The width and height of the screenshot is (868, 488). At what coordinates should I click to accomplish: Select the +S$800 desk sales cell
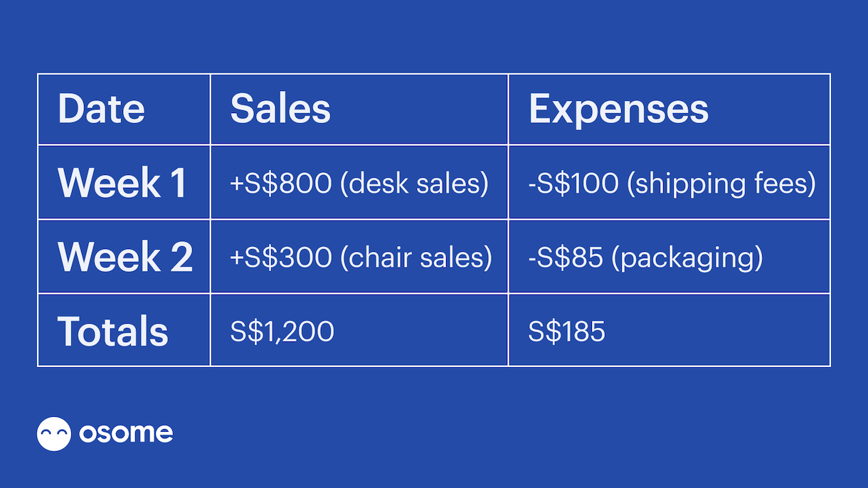[x=359, y=183]
